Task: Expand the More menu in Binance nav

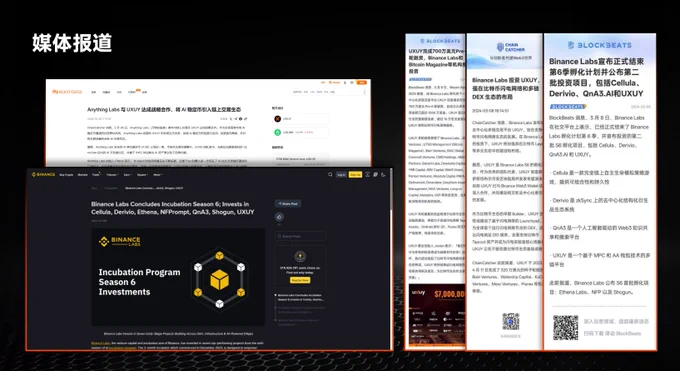Action: click(x=157, y=175)
